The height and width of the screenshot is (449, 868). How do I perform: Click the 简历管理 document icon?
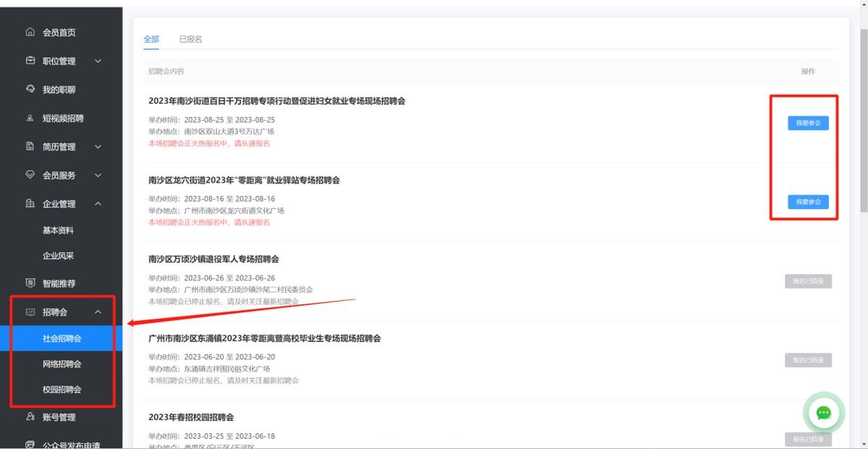29,146
